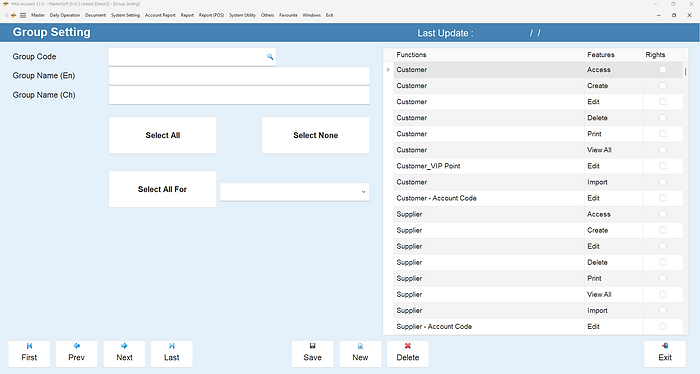Click the magnifier icon in Group Code field
Screen dimensions: 700x374
pos(270,57)
